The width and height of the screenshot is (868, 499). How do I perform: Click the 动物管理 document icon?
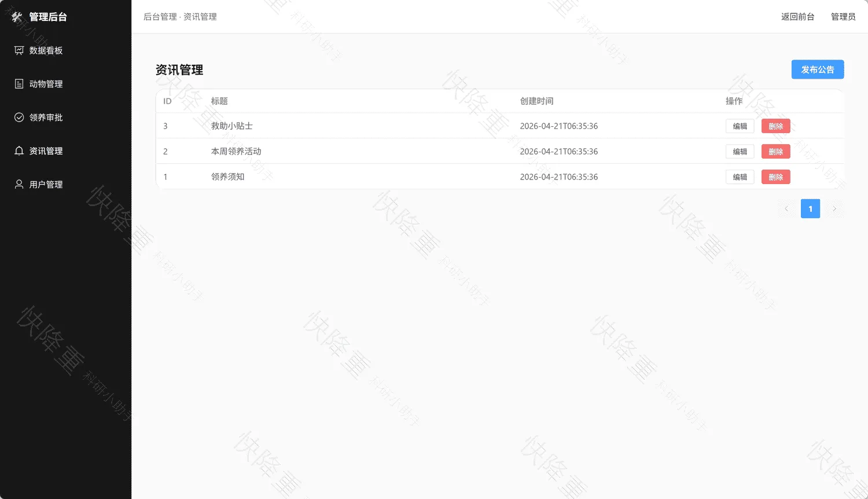[x=19, y=84]
